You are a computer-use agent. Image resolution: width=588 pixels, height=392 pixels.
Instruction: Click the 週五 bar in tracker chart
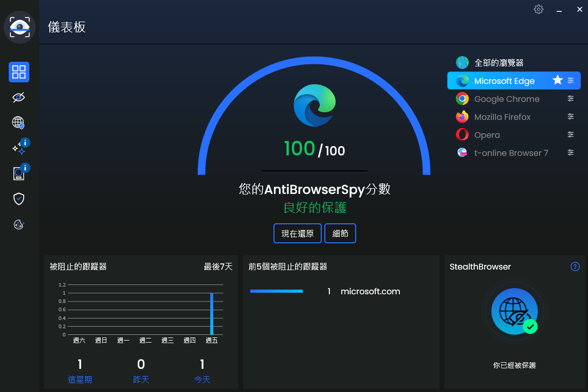pyautogui.click(x=212, y=314)
